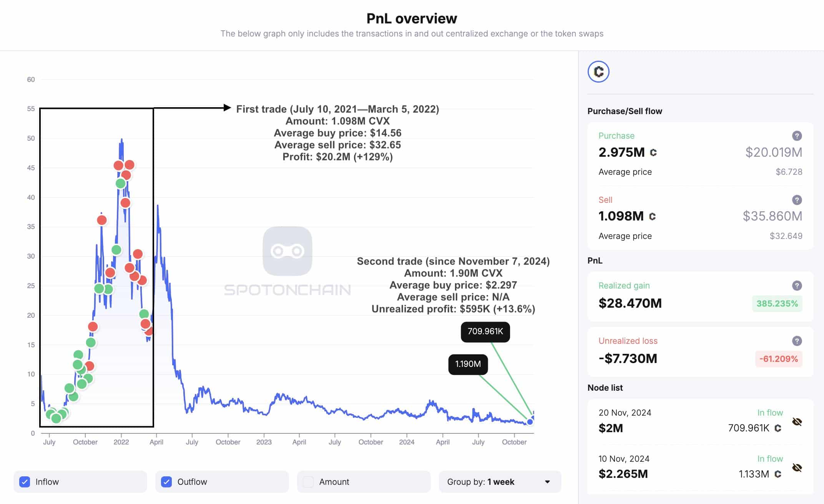Click the CVX token logo icon
The width and height of the screenshot is (824, 504).
[x=598, y=72]
